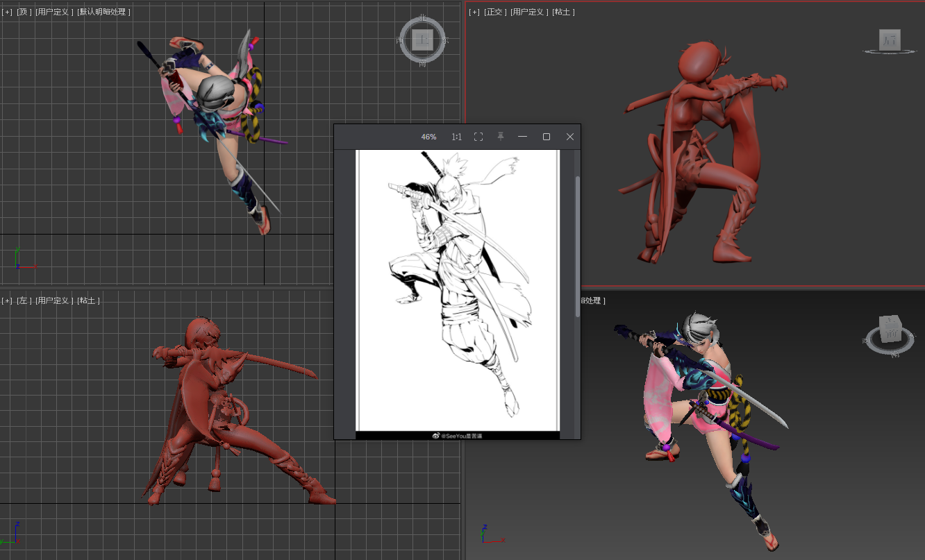Toggle fullscreen in the image viewer
This screenshot has height=560, width=925.
tap(478, 137)
